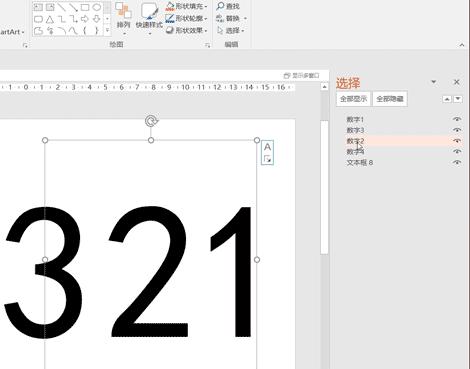Click the vertical scrollbar thumb of the slide

point(324,187)
